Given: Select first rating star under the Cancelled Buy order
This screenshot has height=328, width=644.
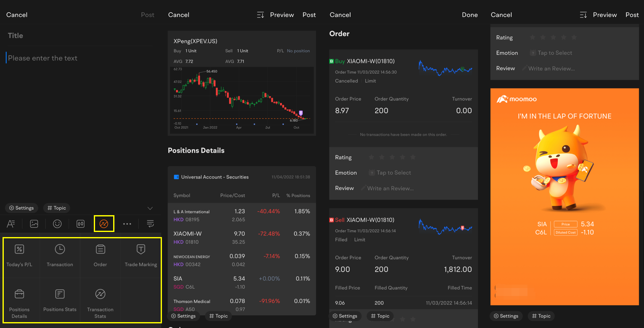Looking at the screenshot, I should point(371,157).
